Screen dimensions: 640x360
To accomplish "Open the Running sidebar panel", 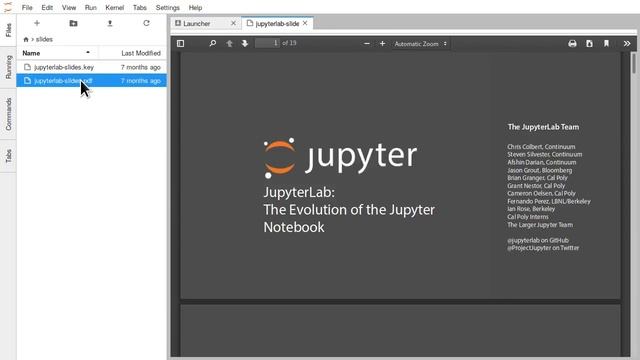I will coord(8,67).
